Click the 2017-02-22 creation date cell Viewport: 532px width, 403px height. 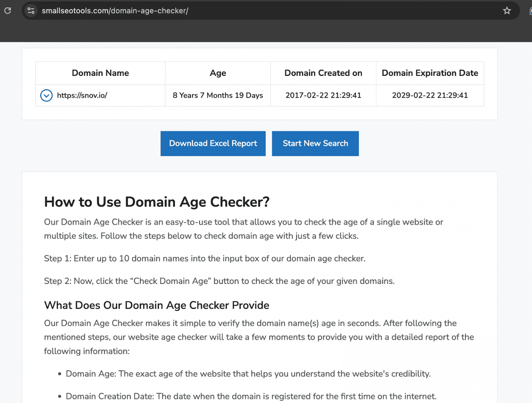(323, 95)
